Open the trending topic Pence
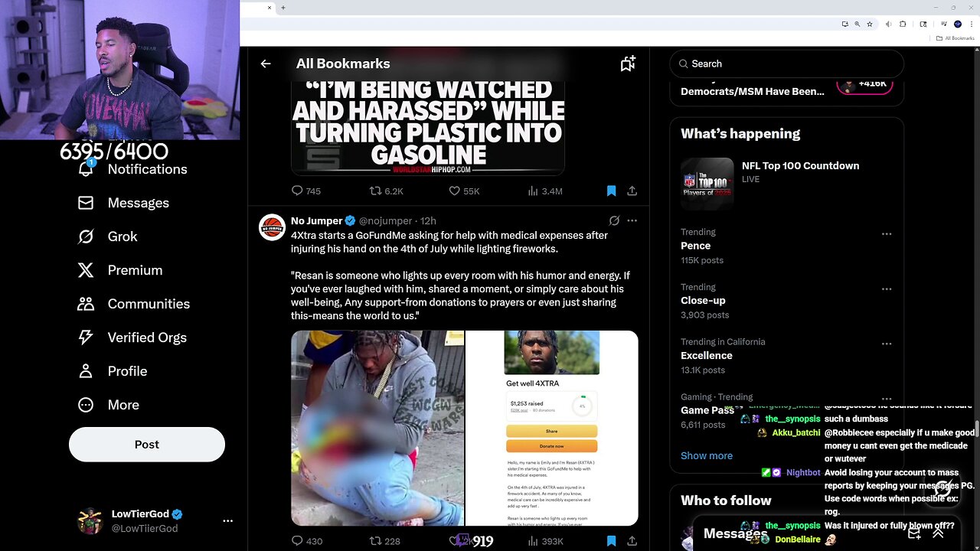This screenshot has width=980, height=551. tap(696, 246)
